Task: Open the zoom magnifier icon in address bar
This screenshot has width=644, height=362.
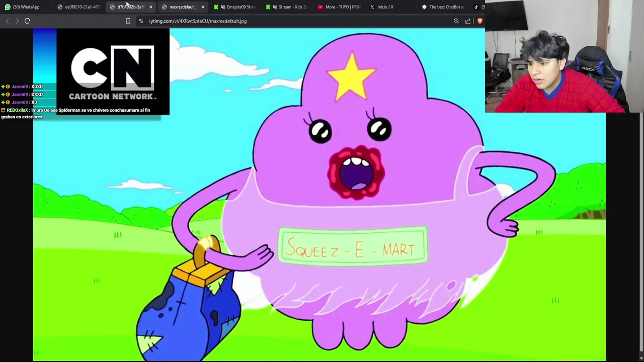Action: tap(456, 21)
